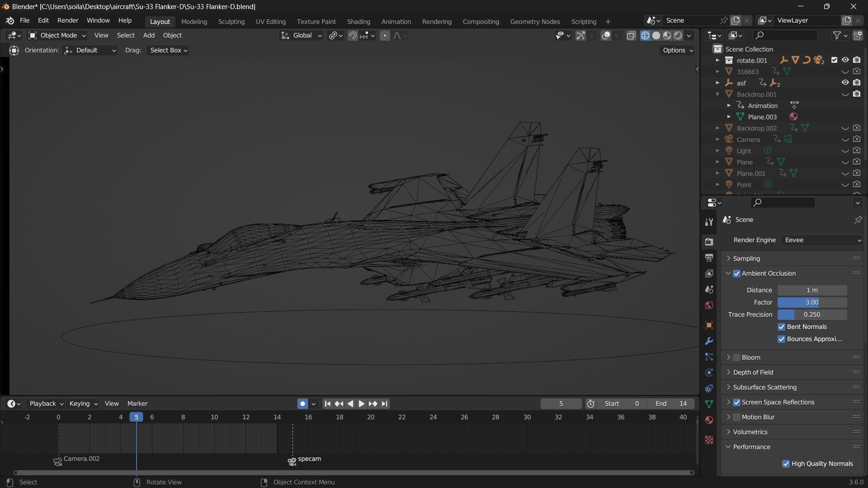The image size is (868, 488).
Task: Toggle snapping magnet icon
Action: pyautogui.click(x=353, y=36)
